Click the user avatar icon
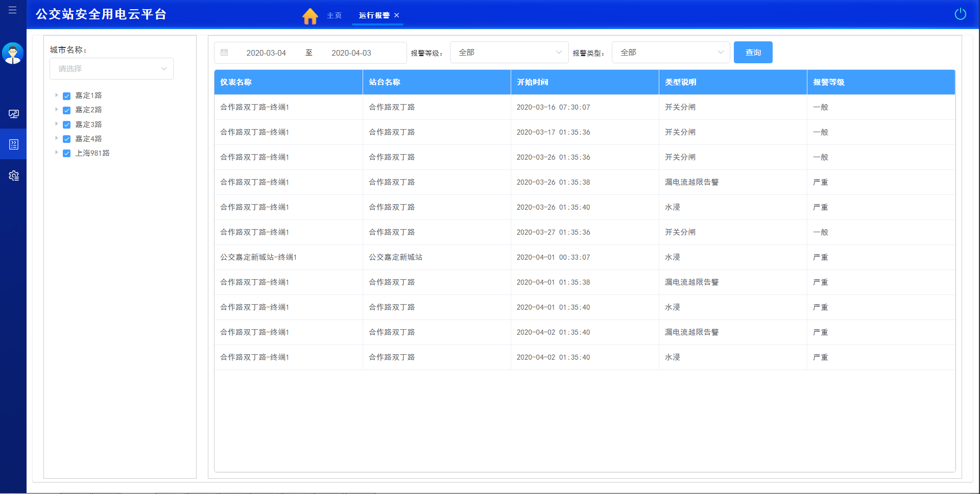 13,53
